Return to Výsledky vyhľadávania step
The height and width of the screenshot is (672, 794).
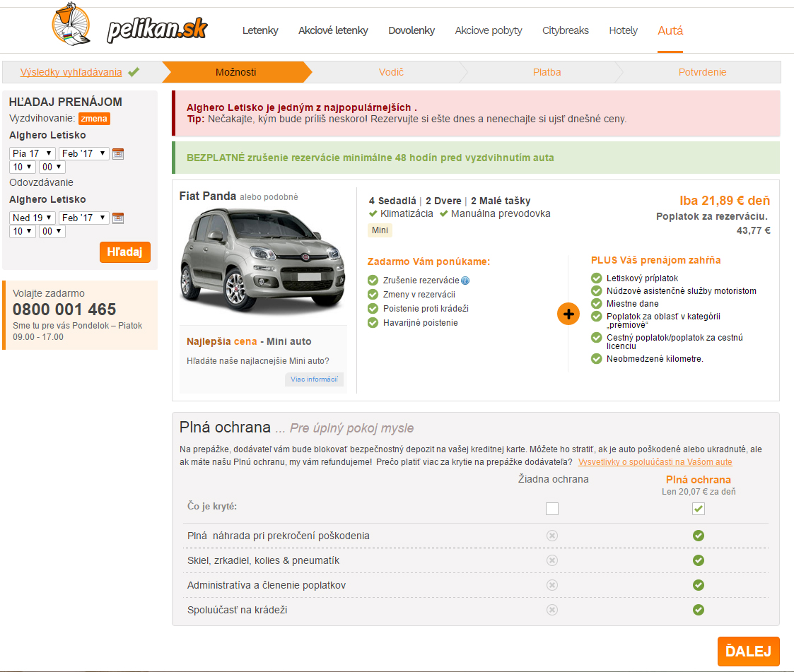point(71,72)
